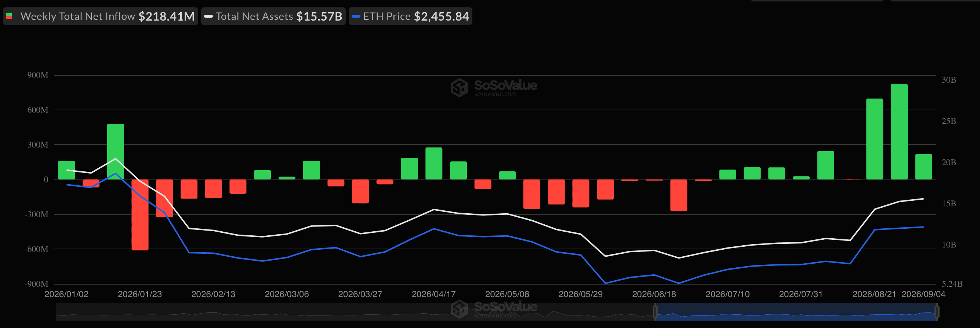Click the white Total Net Assets marker
Viewport: 980px width, 328px height.
pos(208,17)
